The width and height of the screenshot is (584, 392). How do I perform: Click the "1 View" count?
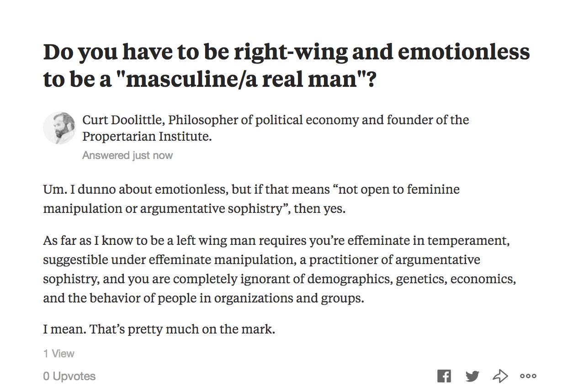coord(59,354)
